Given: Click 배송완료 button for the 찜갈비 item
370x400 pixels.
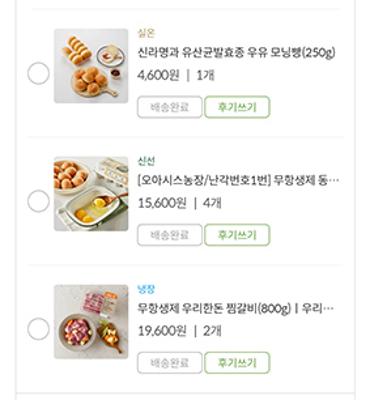Looking at the screenshot, I should [x=170, y=363].
